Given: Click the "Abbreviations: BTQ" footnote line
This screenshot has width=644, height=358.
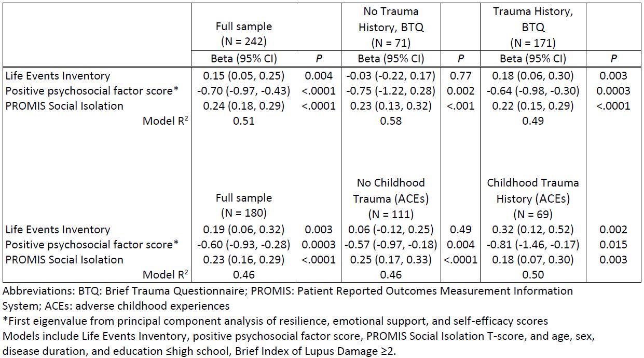Looking at the screenshot, I should click(x=287, y=291).
